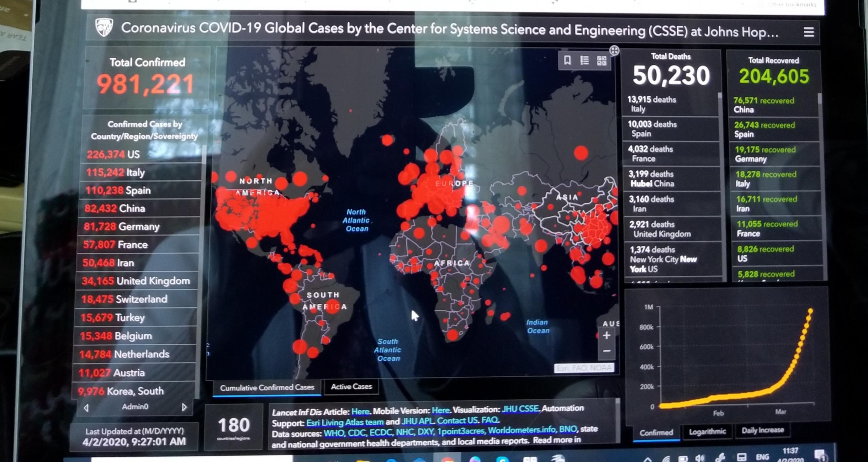868x462 pixels.
Task: Switch to Cumulative Confirmed Cases tab
Action: pos(267,388)
